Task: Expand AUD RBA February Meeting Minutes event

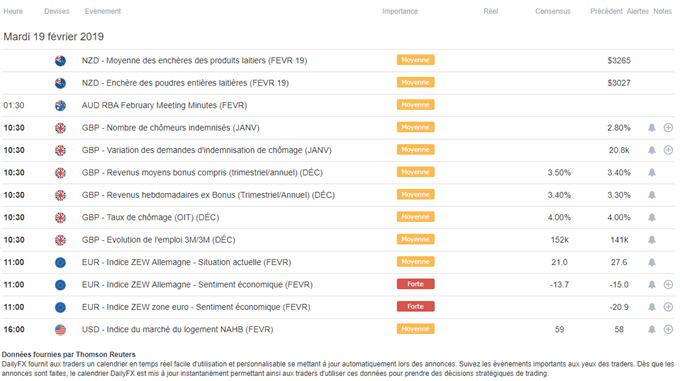Action: tap(338, 105)
